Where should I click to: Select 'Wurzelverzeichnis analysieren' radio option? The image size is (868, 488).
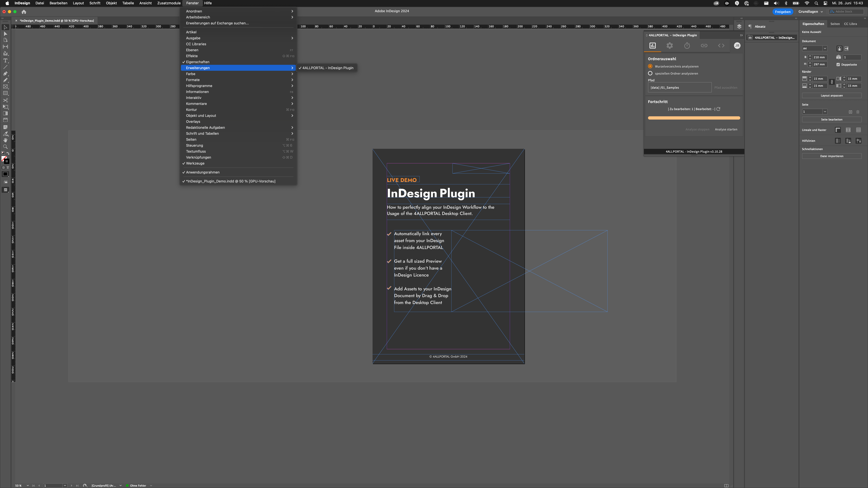(650, 66)
